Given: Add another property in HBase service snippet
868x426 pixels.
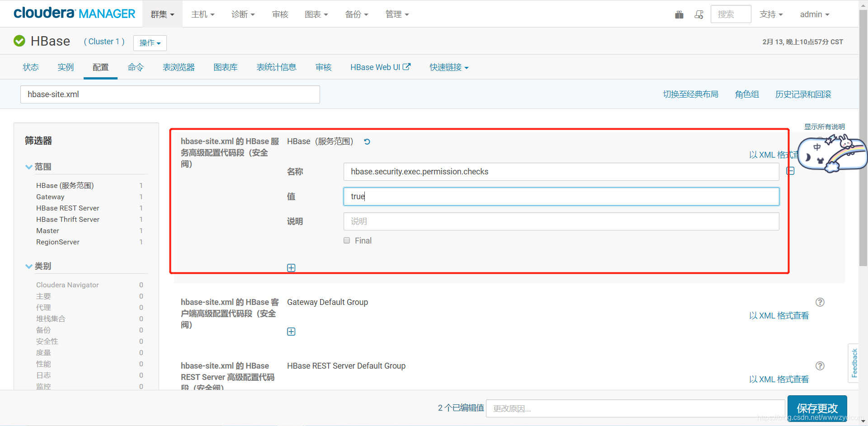Looking at the screenshot, I should coord(291,268).
